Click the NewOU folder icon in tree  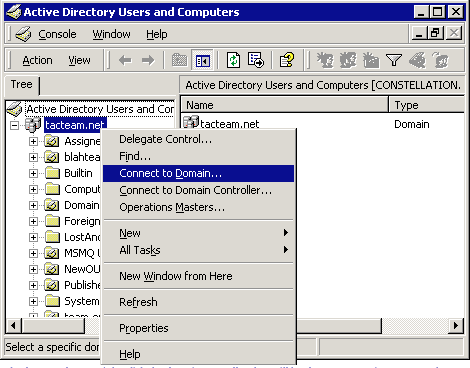pos(52,269)
